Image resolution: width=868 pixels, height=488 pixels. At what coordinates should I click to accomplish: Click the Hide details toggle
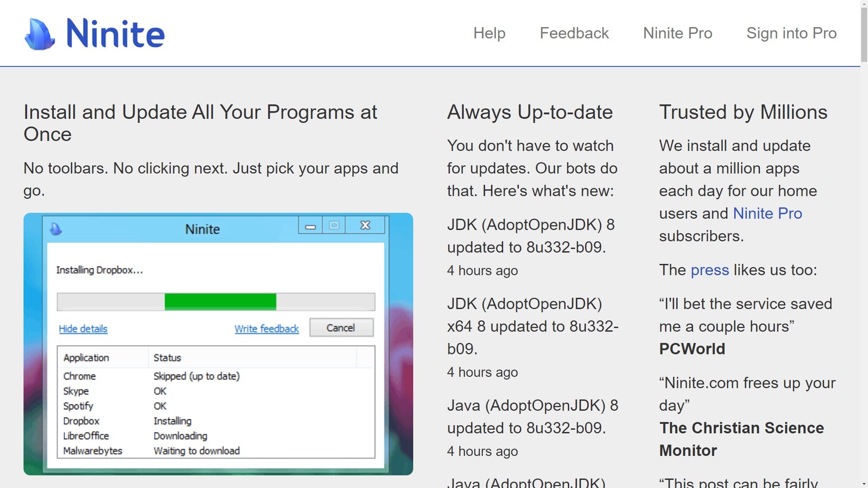click(83, 328)
